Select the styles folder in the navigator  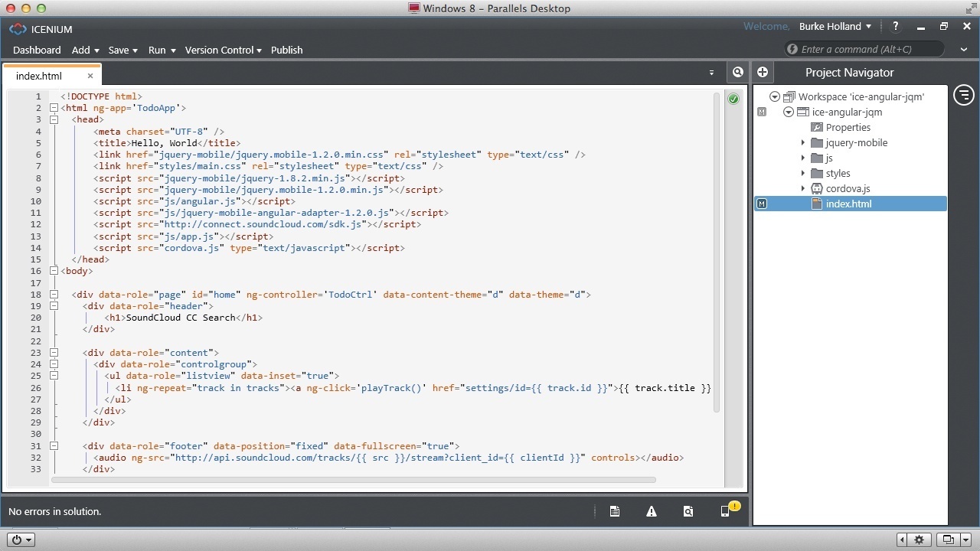click(x=838, y=173)
